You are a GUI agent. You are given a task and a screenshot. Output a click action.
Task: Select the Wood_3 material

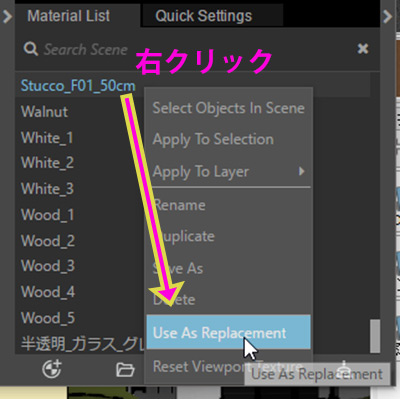pos(48,266)
